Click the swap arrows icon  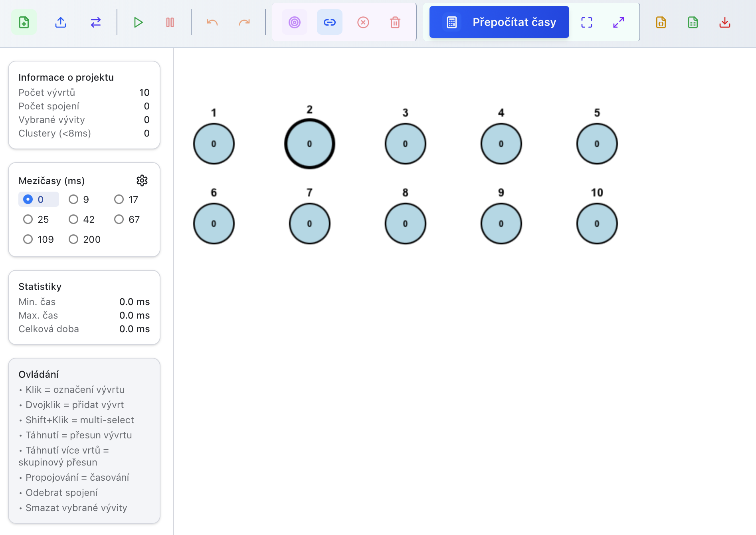pos(96,22)
